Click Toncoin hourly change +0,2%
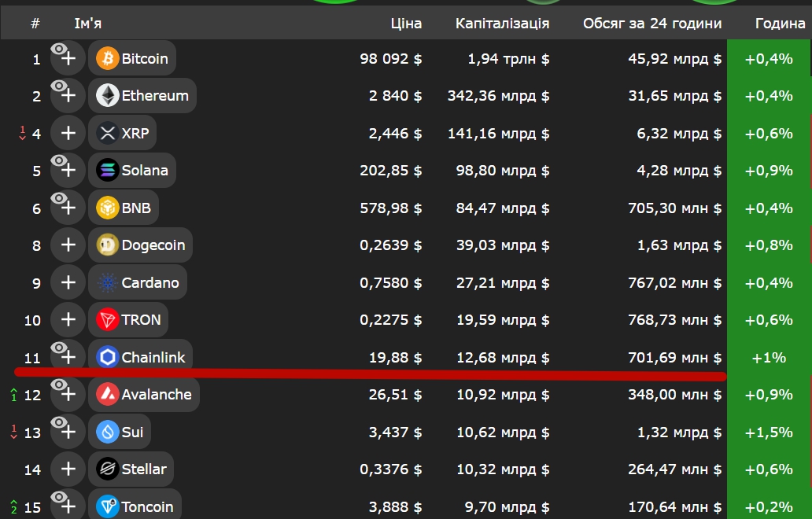Image resolution: width=812 pixels, height=519 pixels. [769, 506]
